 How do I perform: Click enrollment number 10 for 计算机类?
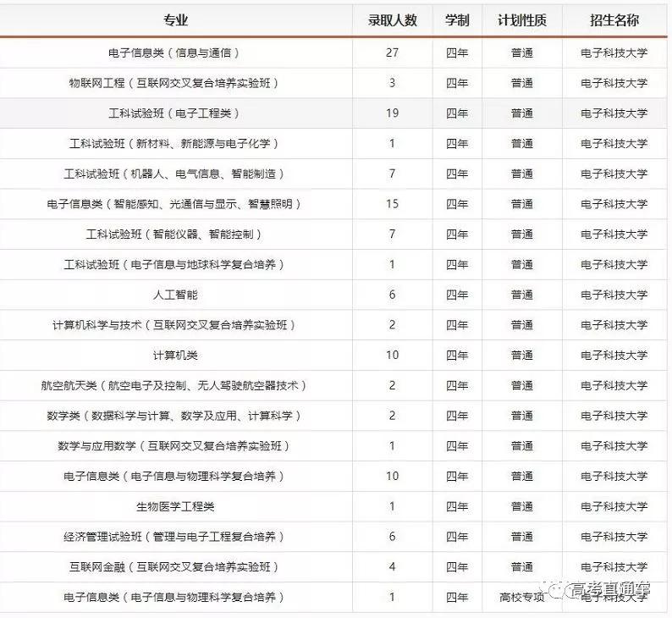coord(392,355)
